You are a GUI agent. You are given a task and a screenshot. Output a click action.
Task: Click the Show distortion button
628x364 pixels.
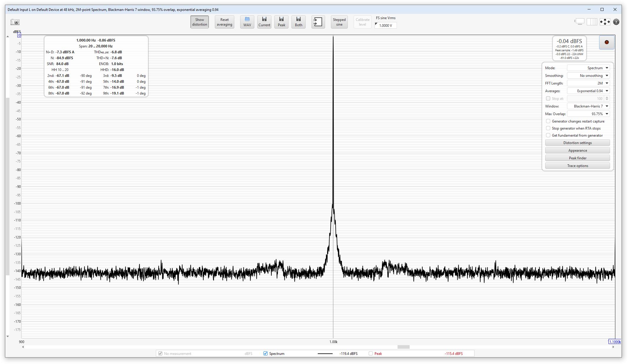point(200,22)
